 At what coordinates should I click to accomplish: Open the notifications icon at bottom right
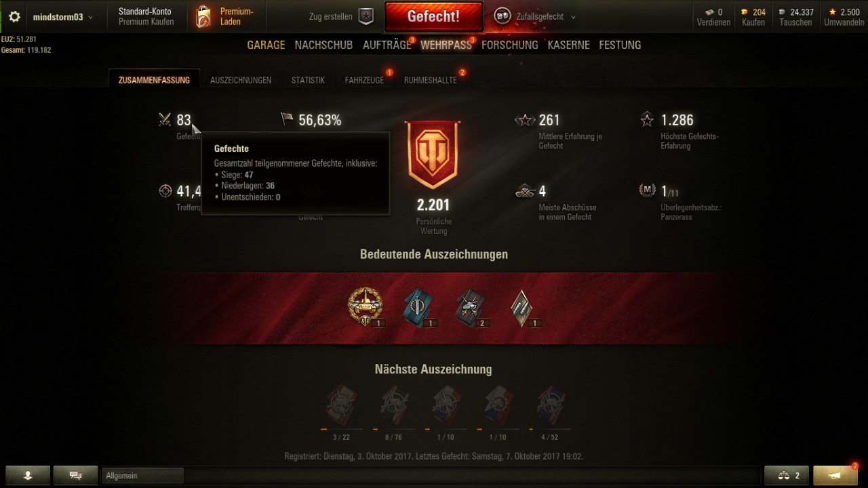coord(835,475)
